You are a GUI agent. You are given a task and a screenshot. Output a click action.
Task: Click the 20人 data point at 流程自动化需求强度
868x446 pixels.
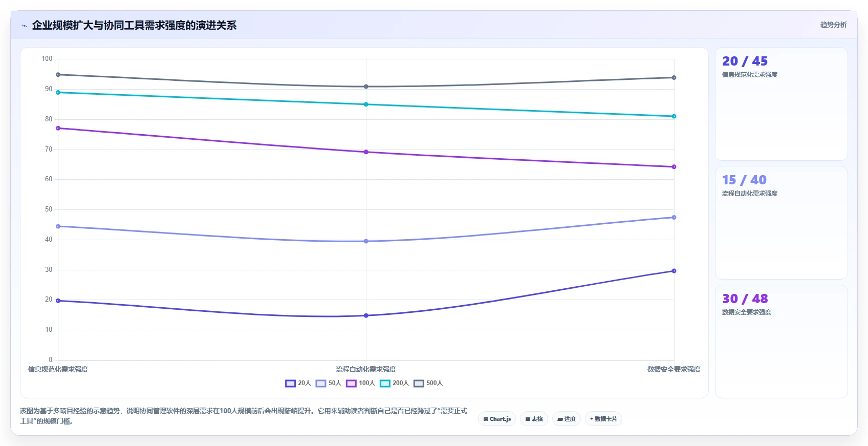click(366, 315)
